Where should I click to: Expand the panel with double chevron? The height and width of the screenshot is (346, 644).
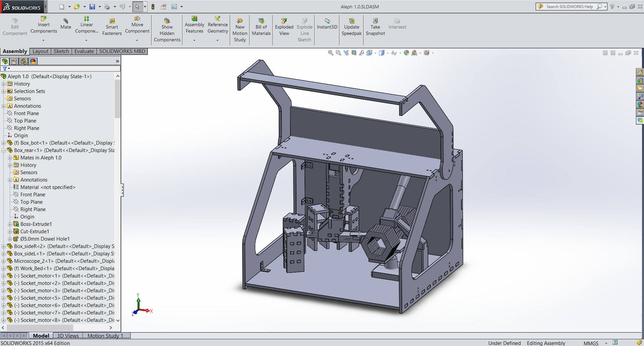tap(117, 61)
